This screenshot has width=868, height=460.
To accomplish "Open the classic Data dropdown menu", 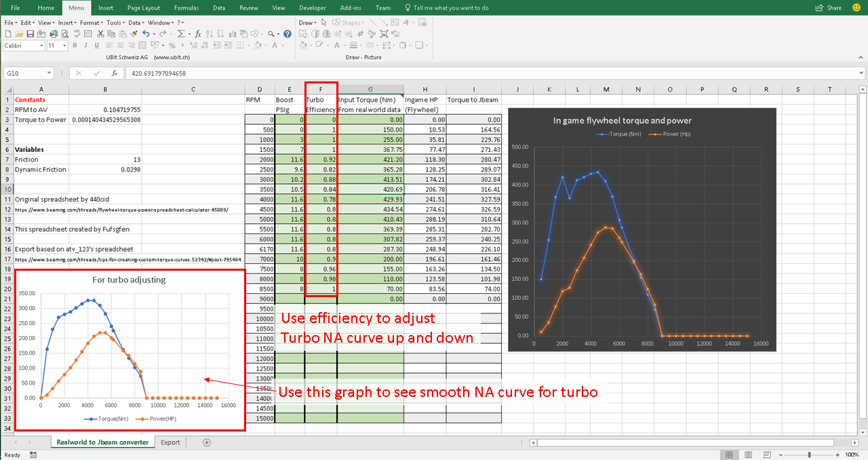I will pos(136,22).
